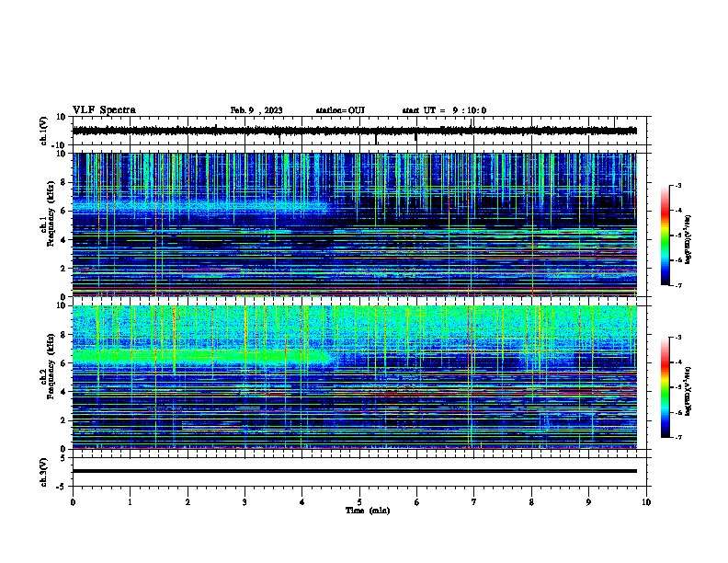Click the "10" minute time tick label
Screen dimensions: 728x563
tap(646, 502)
